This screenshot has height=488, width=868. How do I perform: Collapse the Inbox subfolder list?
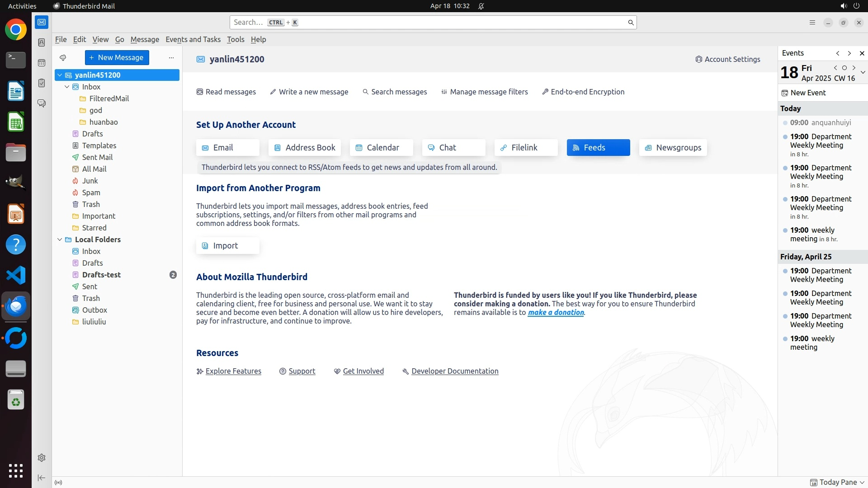(x=67, y=87)
